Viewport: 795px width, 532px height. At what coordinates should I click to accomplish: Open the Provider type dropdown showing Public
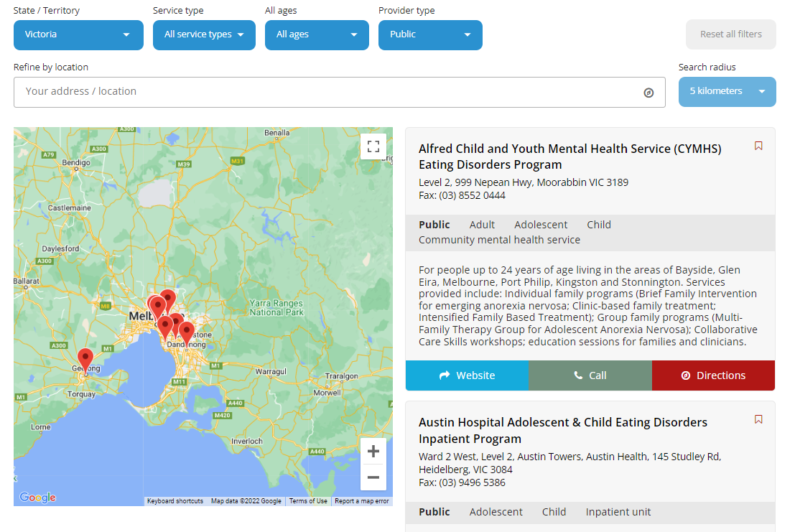pos(430,35)
